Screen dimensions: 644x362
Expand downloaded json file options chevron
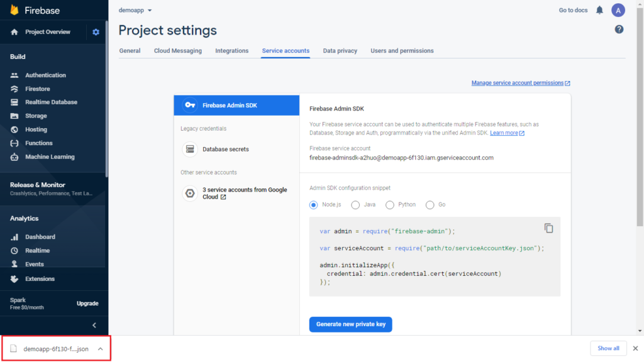point(100,349)
